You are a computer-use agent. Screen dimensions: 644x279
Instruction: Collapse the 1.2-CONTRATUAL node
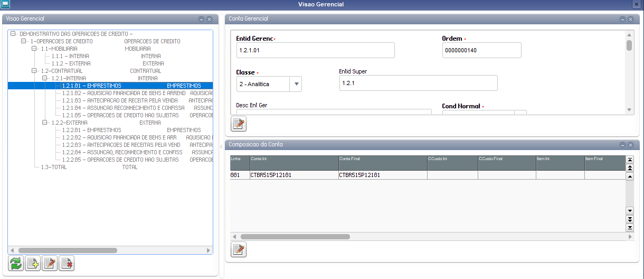coord(34,71)
